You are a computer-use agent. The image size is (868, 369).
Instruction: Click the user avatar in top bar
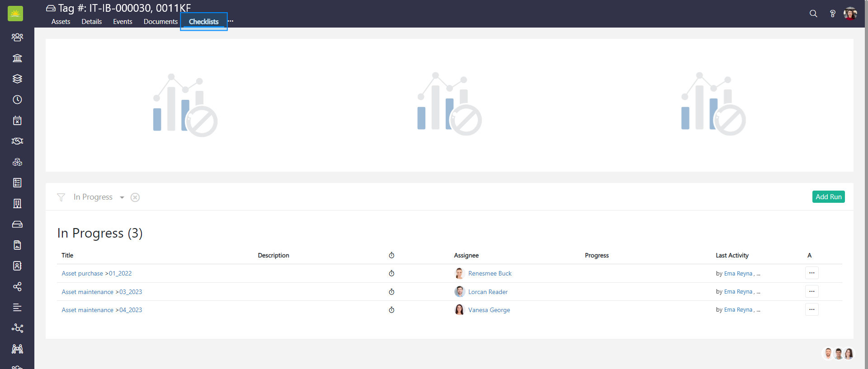(850, 14)
